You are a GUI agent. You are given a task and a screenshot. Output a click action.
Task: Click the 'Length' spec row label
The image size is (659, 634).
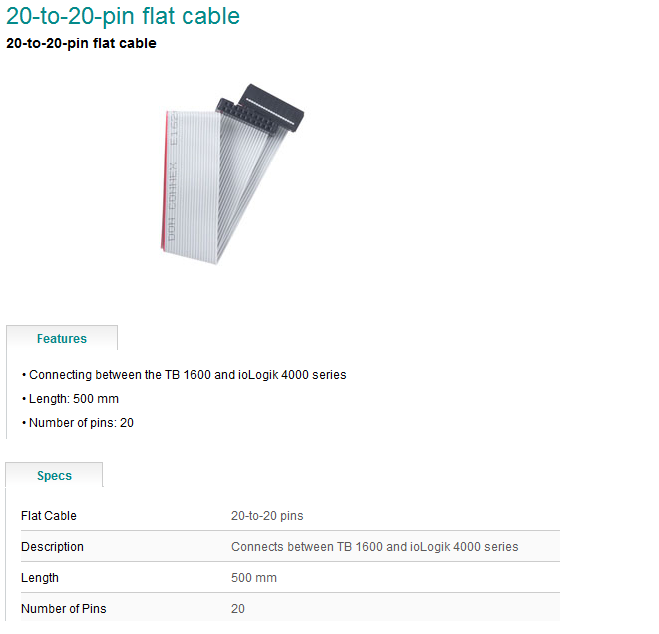pos(40,578)
